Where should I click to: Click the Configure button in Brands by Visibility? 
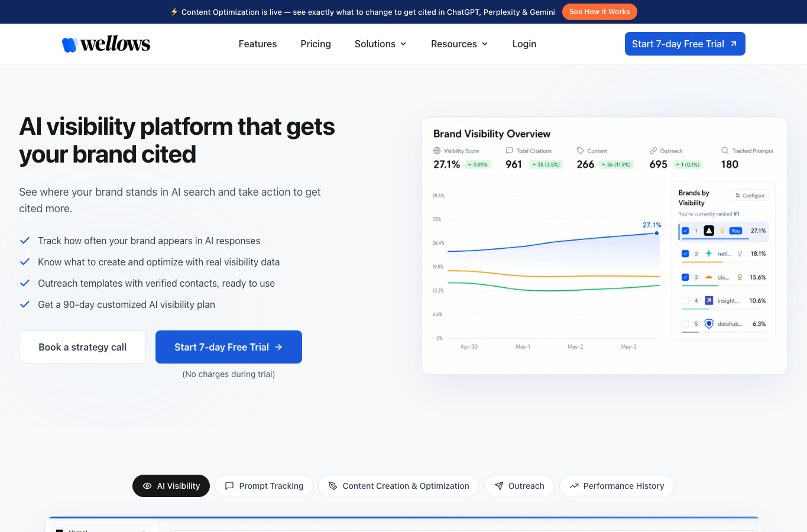(750, 196)
